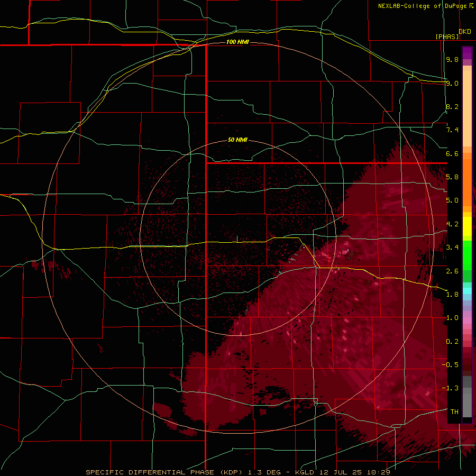Click the 2.6 value on color scale
Viewport: 476px width, 476px height.
click(x=452, y=271)
